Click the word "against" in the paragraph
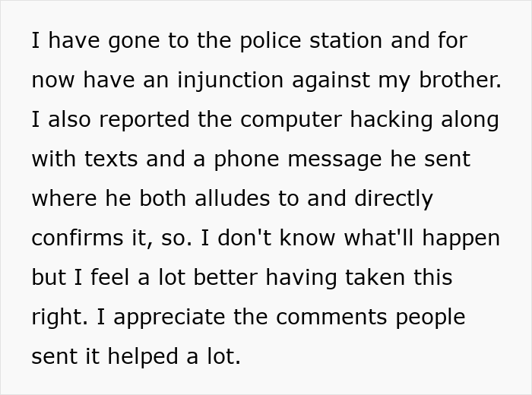The width and height of the screenshot is (532, 395). [x=349, y=80]
